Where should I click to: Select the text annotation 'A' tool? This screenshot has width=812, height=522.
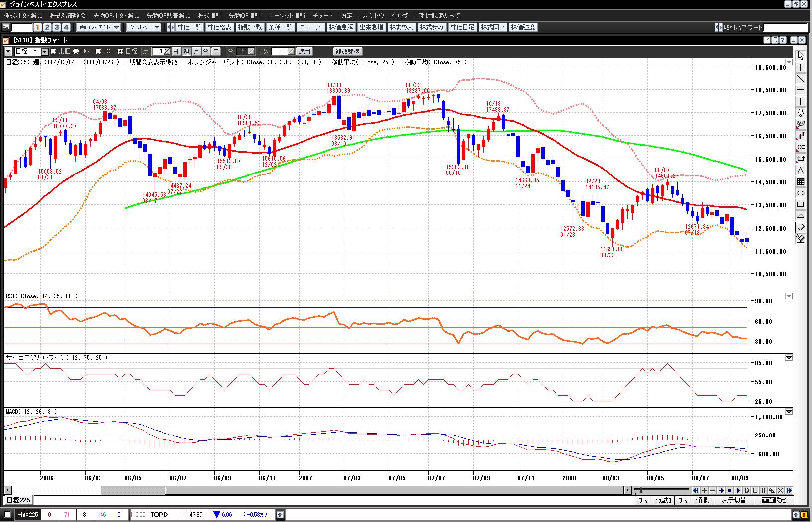coord(800,171)
